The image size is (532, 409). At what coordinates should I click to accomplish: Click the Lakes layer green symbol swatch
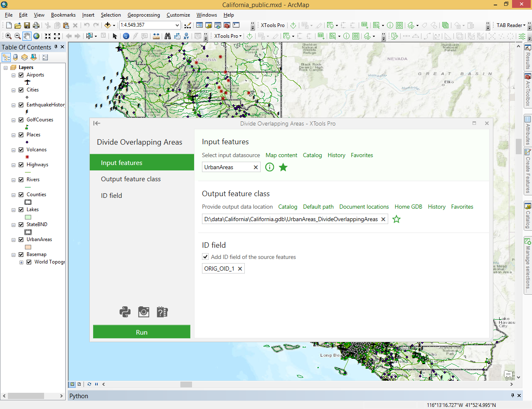click(28, 217)
